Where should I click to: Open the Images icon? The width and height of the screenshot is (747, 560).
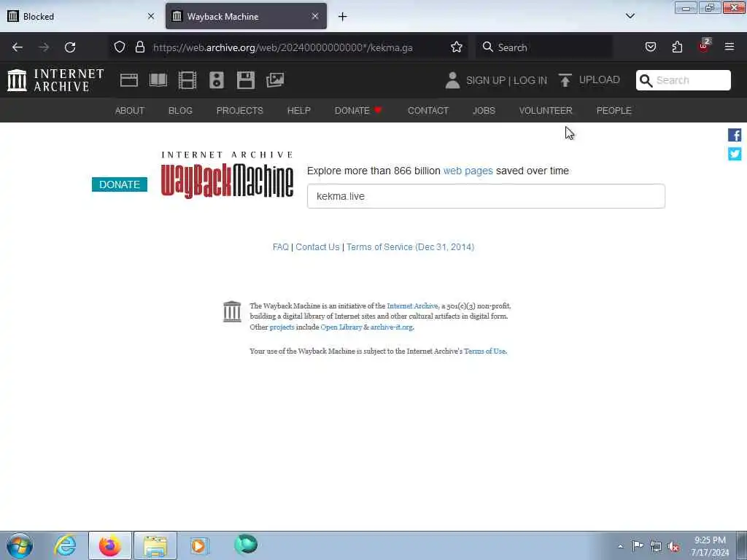coord(275,80)
